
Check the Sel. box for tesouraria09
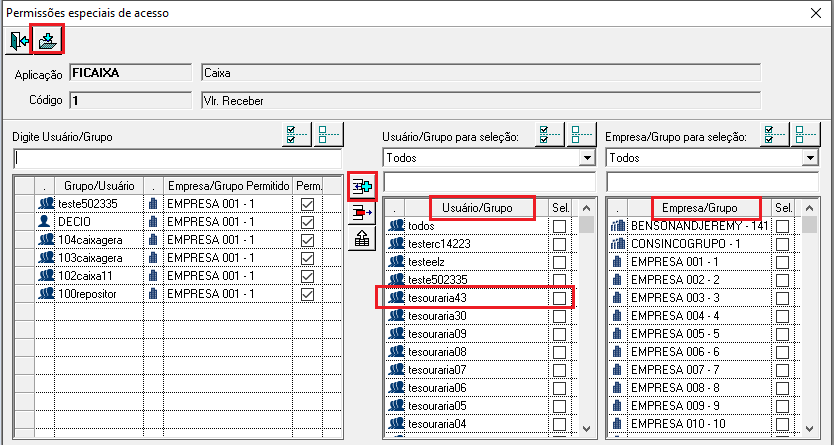(559, 334)
